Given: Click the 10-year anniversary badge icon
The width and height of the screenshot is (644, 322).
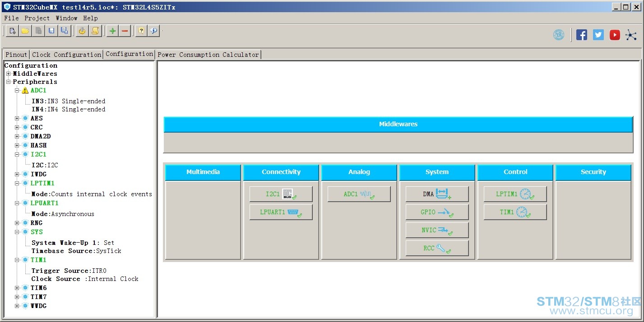Looking at the screenshot, I should (559, 35).
